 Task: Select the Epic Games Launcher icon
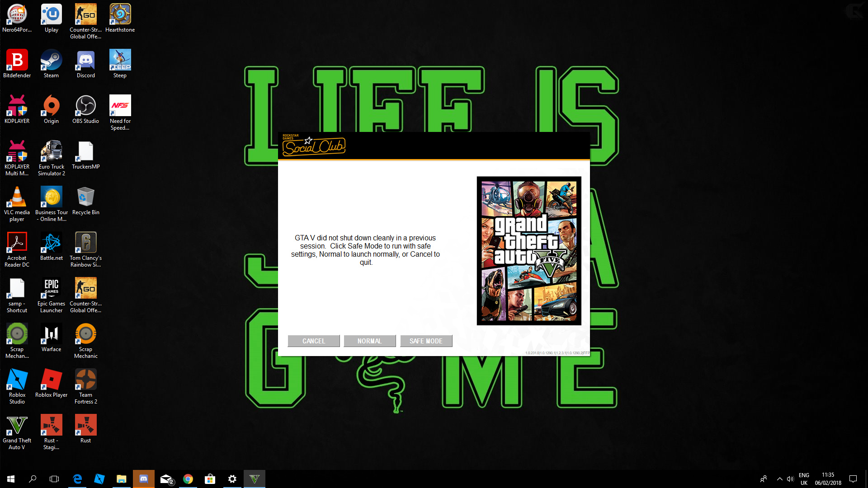(x=52, y=296)
